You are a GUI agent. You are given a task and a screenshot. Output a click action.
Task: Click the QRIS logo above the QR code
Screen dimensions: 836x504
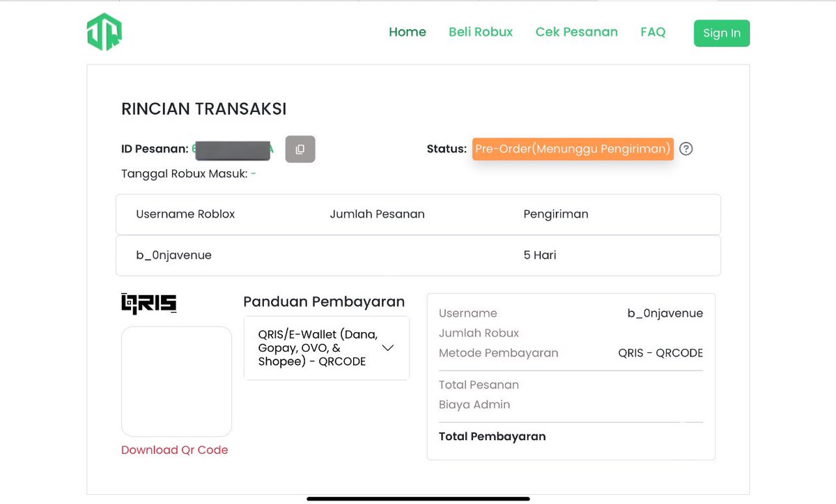(x=148, y=302)
